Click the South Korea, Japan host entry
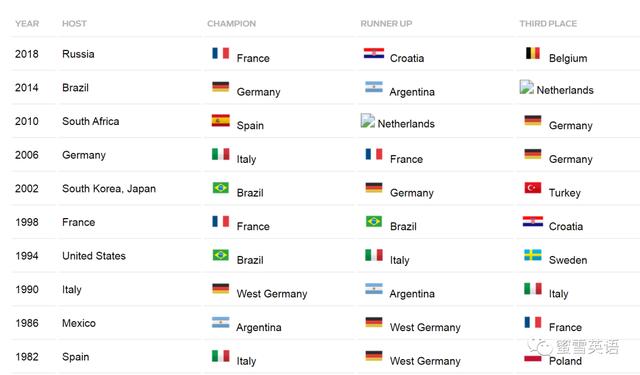This screenshot has width=640, height=375. click(109, 189)
